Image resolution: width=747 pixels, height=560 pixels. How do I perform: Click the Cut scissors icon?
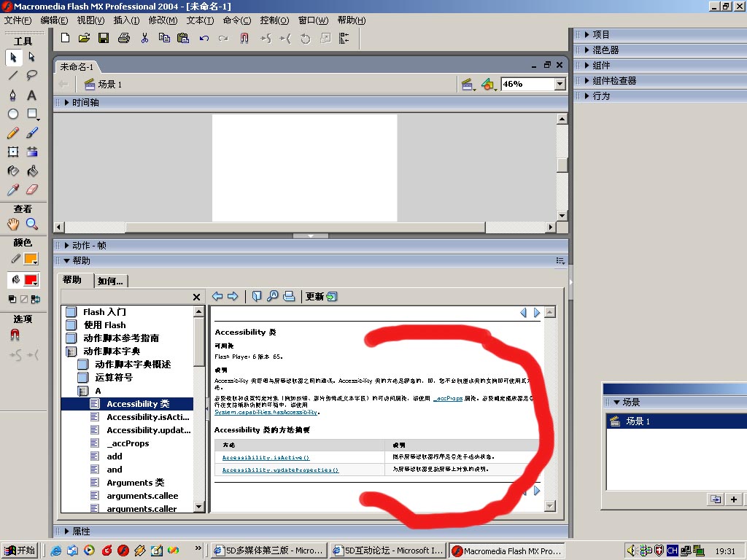coord(145,38)
